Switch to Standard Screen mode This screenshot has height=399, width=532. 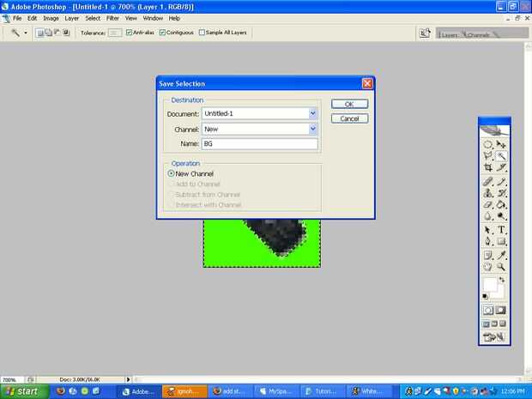[x=486, y=324]
